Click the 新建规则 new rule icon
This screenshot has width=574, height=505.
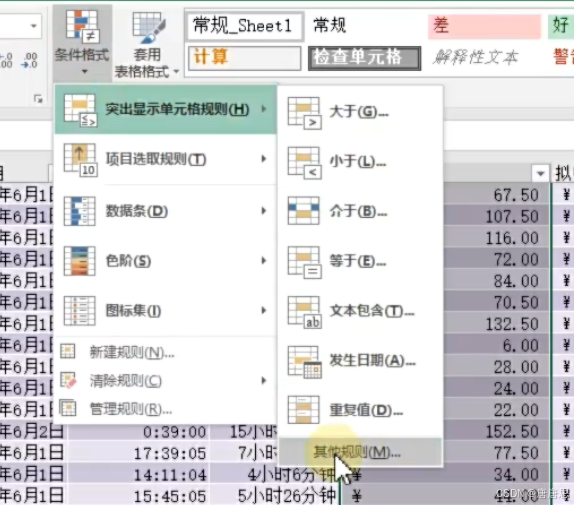coord(68,352)
